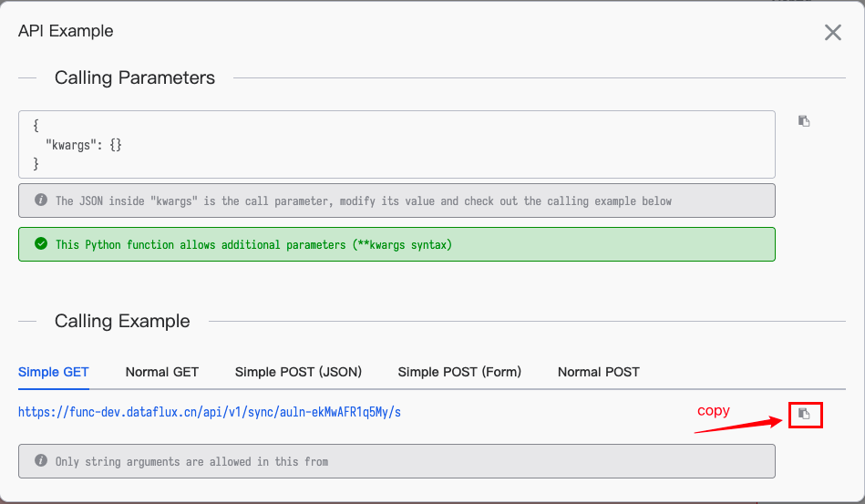The height and width of the screenshot is (504, 865).
Task: Close the API Example dialog
Action: click(x=832, y=33)
